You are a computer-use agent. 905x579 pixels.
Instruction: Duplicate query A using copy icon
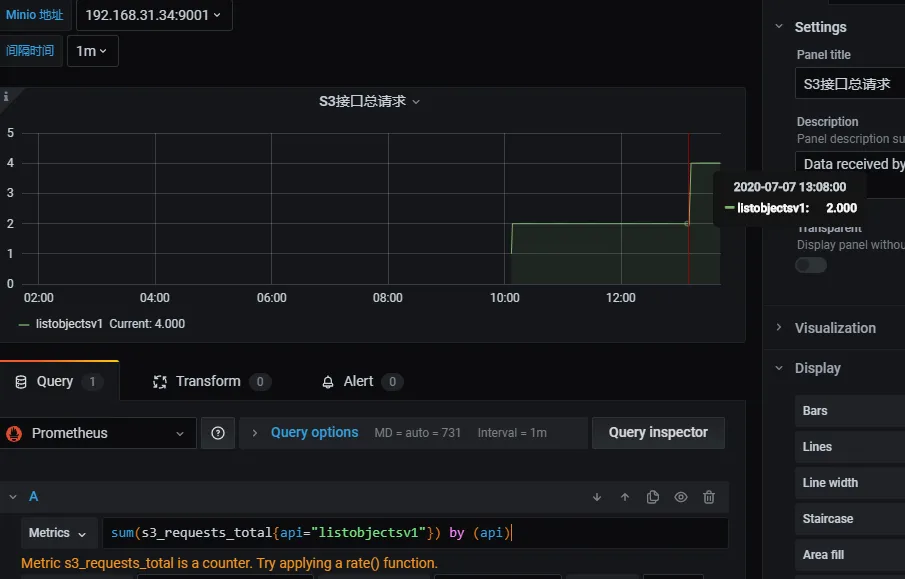(653, 497)
